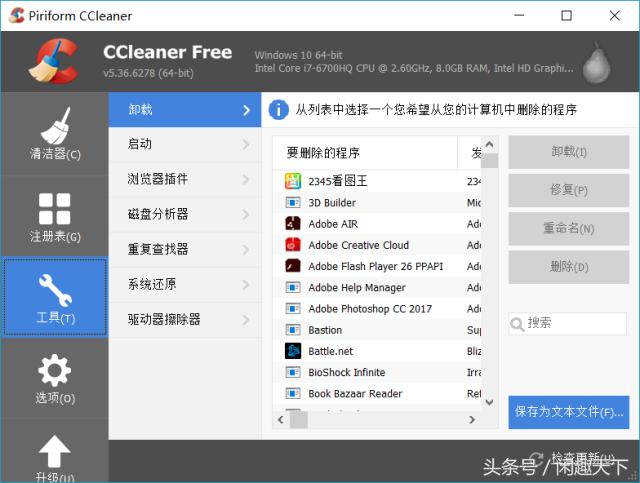Select the 卸载 uninstall tab
Image resolution: width=640 pixels, height=483 pixels.
coord(184,110)
